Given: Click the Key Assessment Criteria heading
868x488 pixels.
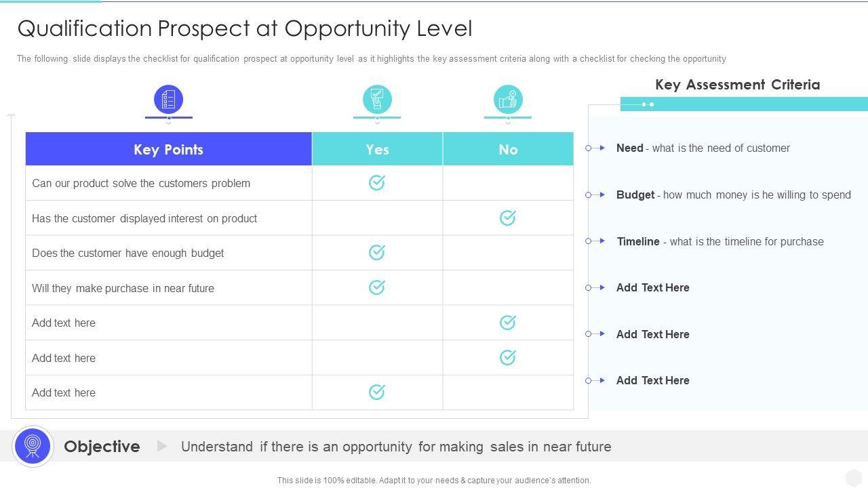Looking at the screenshot, I should (x=737, y=85).
